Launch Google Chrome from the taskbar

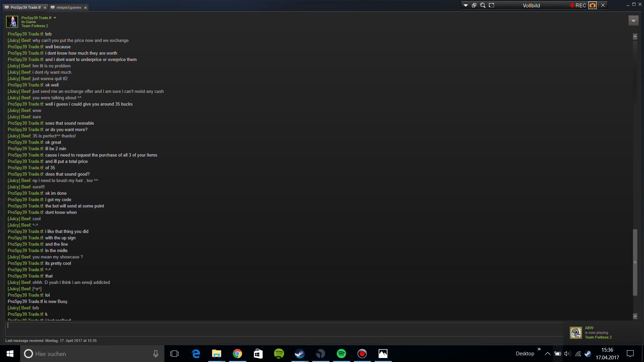pyautogui.click(x=237, y=354)
